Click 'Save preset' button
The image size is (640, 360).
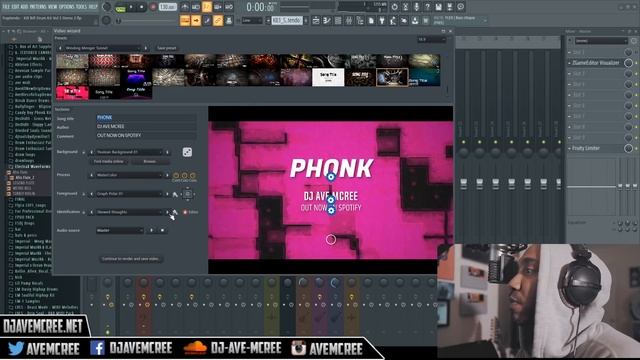click(x=167, y=48)
